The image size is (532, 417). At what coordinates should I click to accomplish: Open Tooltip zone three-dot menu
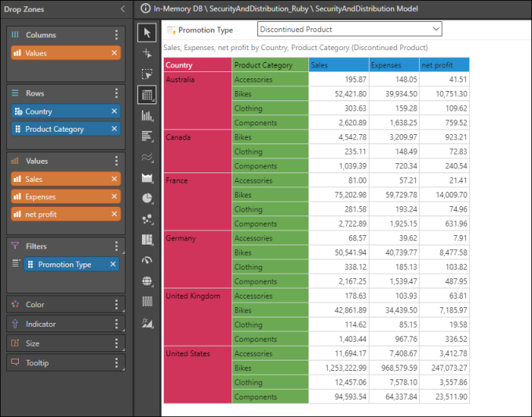116,363
